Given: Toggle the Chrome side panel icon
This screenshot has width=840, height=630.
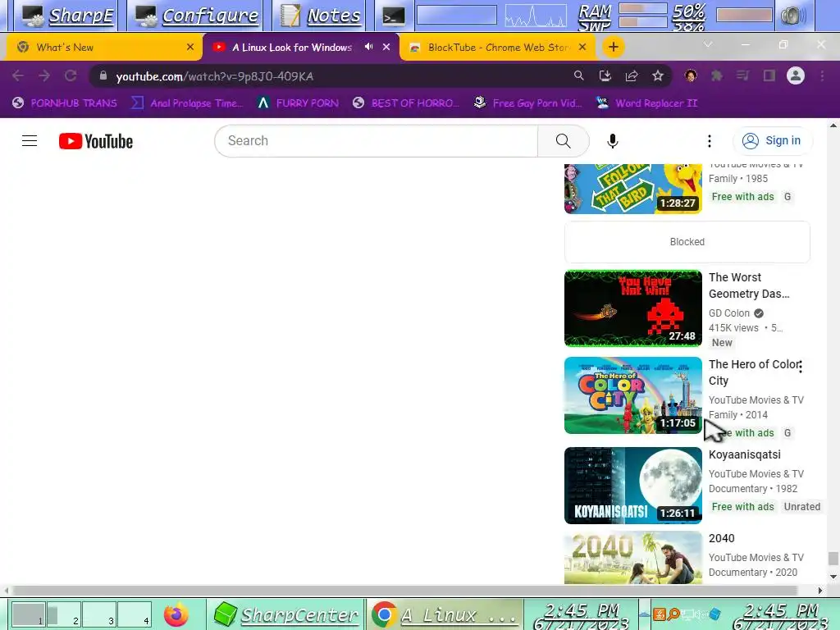Looking at the screenshot, I should pyautogui.click(x=769, y=76).
